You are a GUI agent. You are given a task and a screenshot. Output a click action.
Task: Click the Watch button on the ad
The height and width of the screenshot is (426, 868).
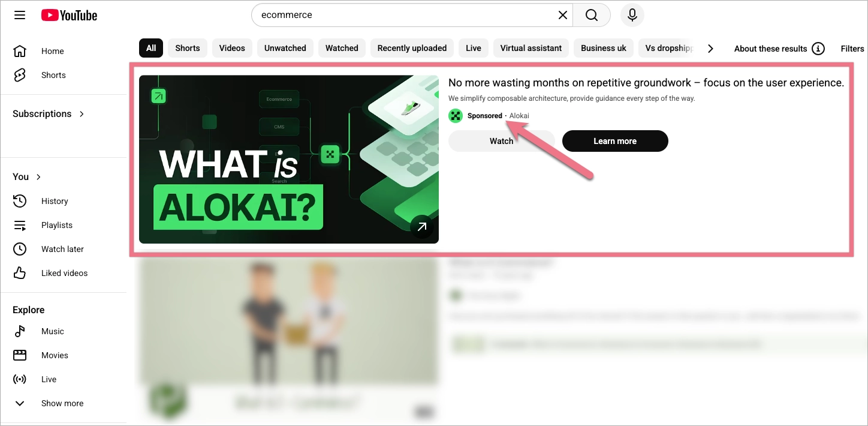(501, 140)
